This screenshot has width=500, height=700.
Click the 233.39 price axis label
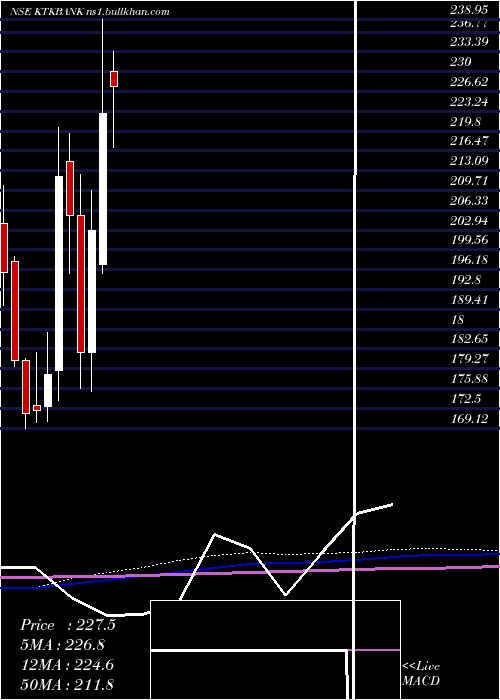click(468, 42)
